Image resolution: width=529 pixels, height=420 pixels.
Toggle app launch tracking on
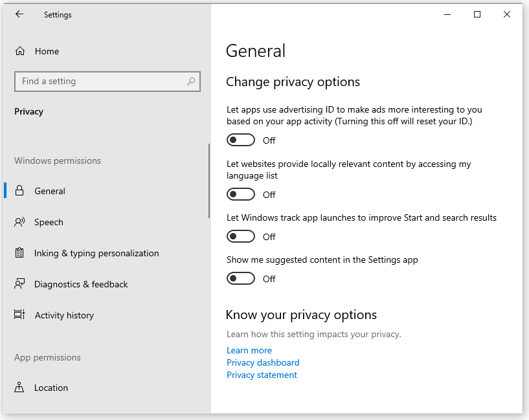241,237
